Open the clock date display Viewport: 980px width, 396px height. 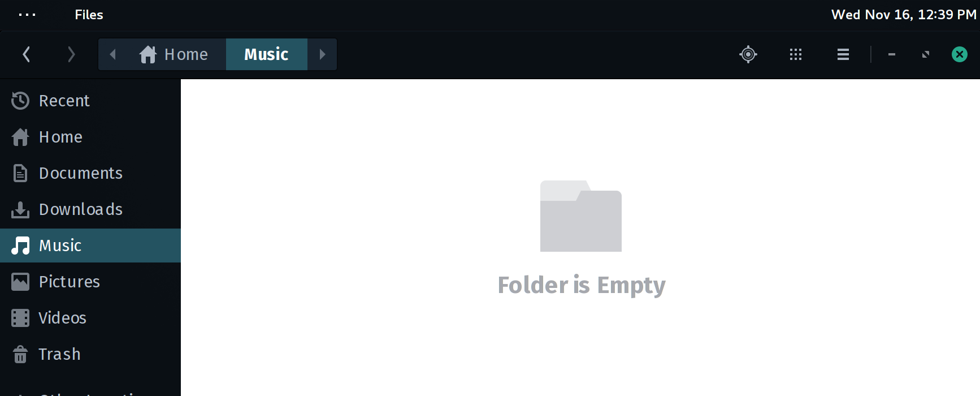click(903, 15)
